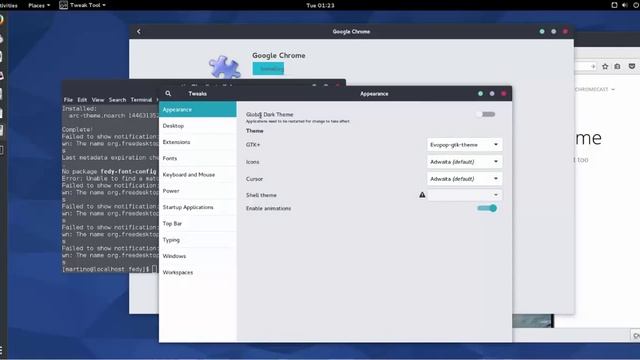
Task: Click the Firefox icon in the dock
Action: tap(1, 20)
